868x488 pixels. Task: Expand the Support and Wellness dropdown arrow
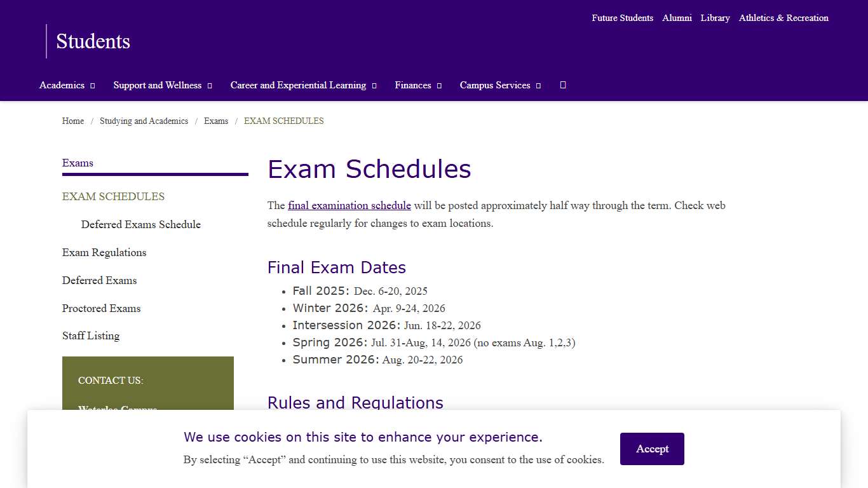pos(210,85)
